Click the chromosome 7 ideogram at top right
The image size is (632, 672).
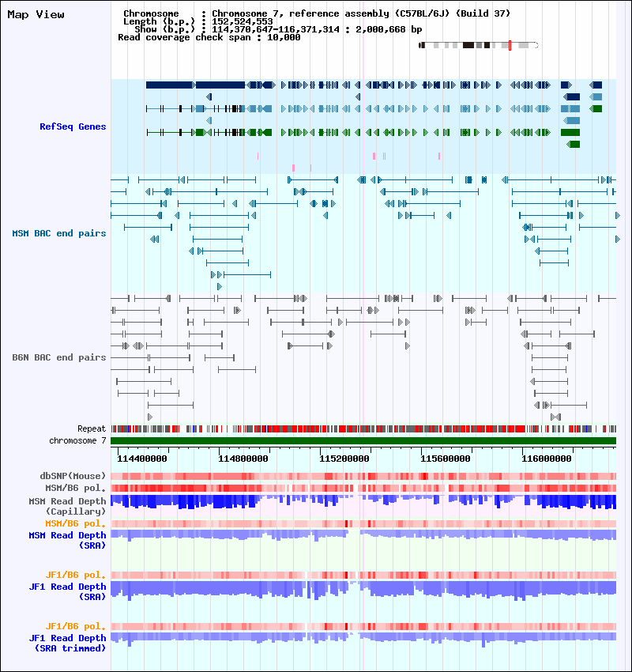(x=478, y=45)
